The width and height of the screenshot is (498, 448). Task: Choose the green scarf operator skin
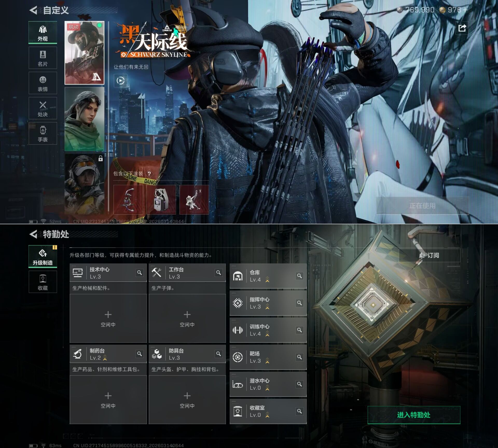pos(84,119)
